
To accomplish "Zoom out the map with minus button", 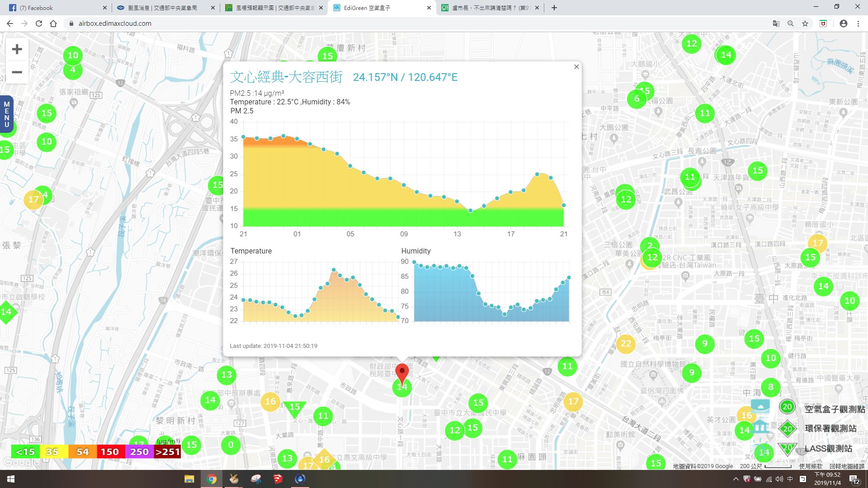I will [17, 72].
